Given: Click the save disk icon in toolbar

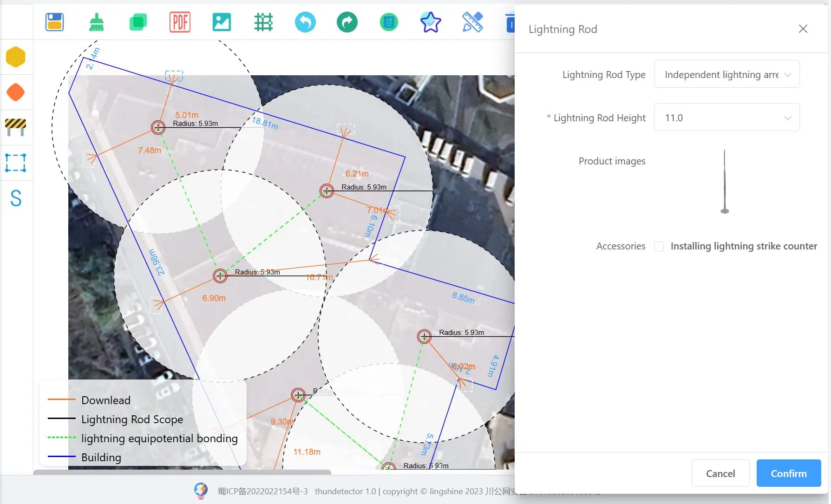Looking at the screenshot, I should (x=54, y=22).
